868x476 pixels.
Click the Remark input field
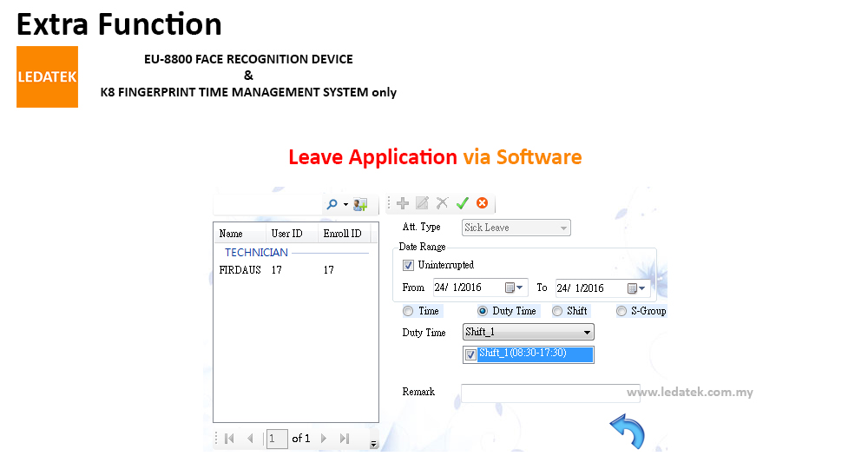[x=550, y=393]
